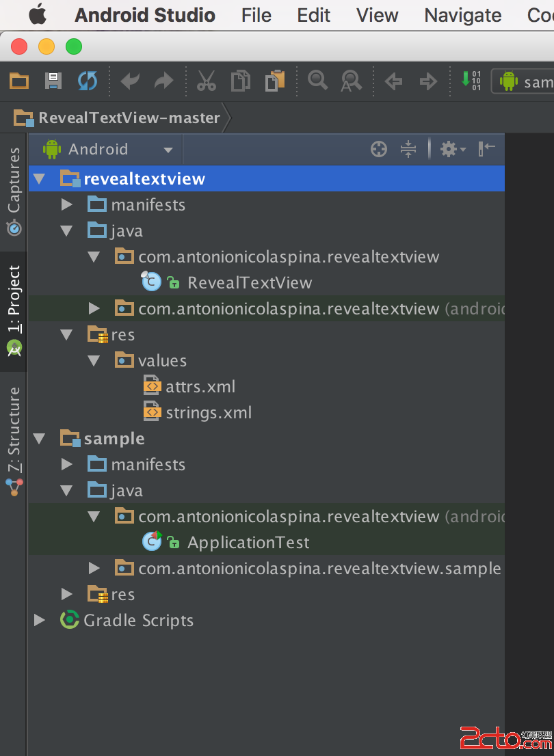
Task: Click the RevealTextView class icon
Action: 151,281
